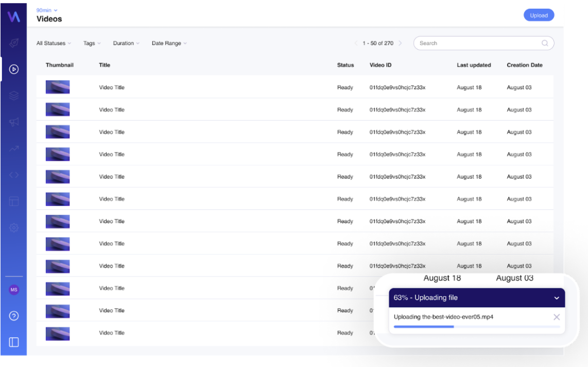Open the Tags filter dropdown
The width and height of the screenshot is (588, 367).
click(92, 43)
